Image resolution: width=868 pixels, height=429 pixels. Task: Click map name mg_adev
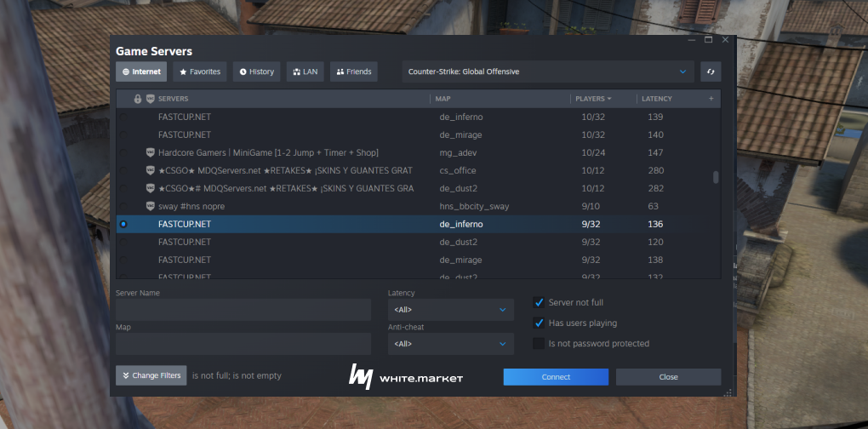(x=459, y=152)
